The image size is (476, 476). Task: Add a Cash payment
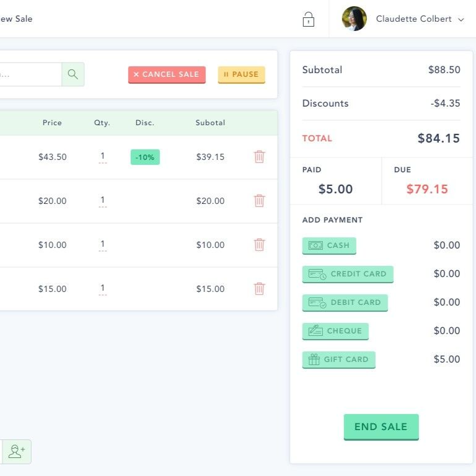tap(329, 245)
